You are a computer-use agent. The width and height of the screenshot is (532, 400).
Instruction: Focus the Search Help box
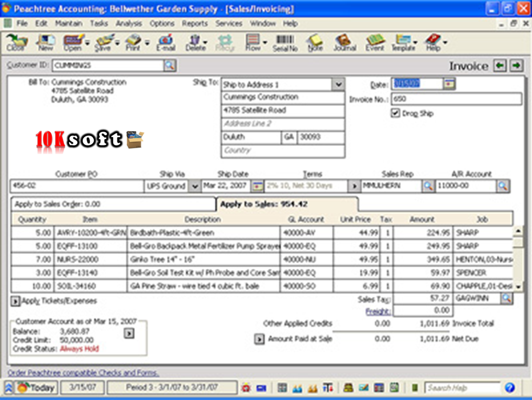click(x=462, y=387)
